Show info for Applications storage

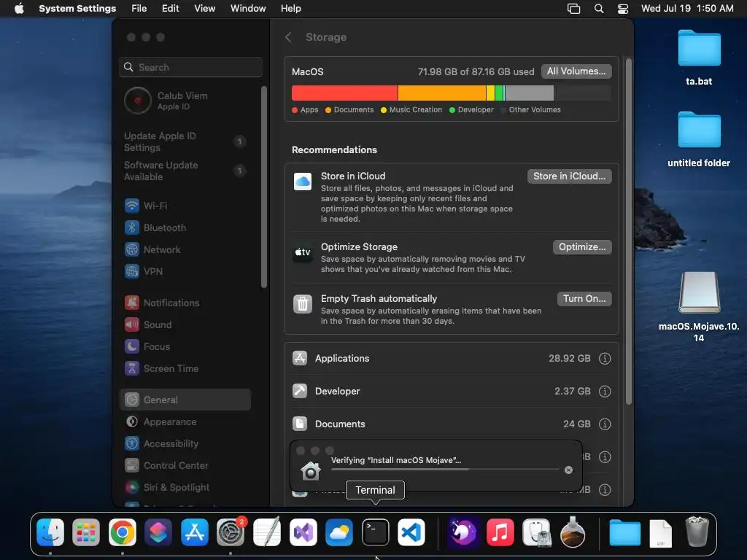click(605, 359)
